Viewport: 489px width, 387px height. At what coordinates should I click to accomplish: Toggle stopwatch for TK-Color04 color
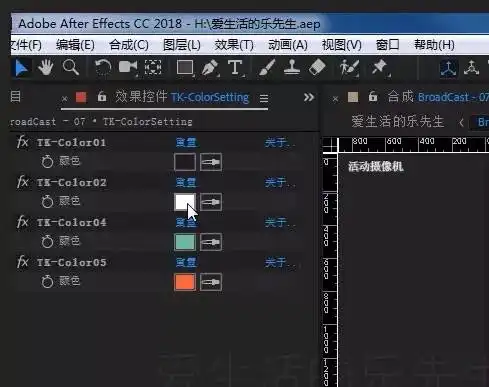[47, 241]
